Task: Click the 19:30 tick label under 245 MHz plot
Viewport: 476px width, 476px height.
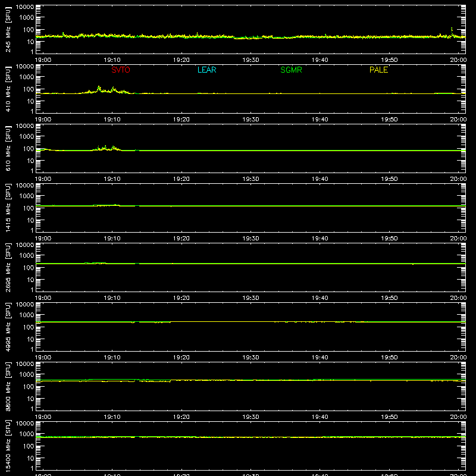Action: [250, 60]
